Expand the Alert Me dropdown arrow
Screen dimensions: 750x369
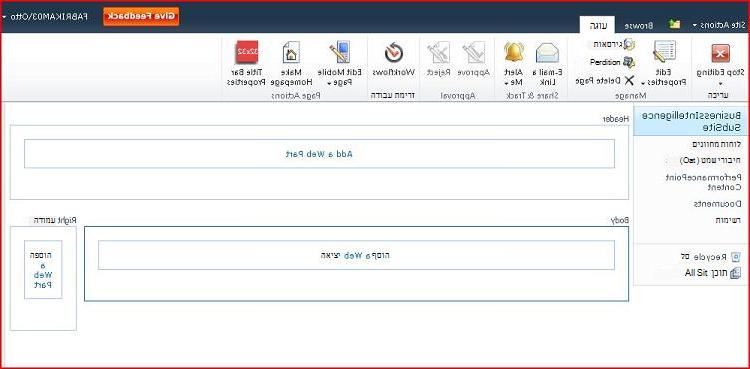click(x=507, y=83)
